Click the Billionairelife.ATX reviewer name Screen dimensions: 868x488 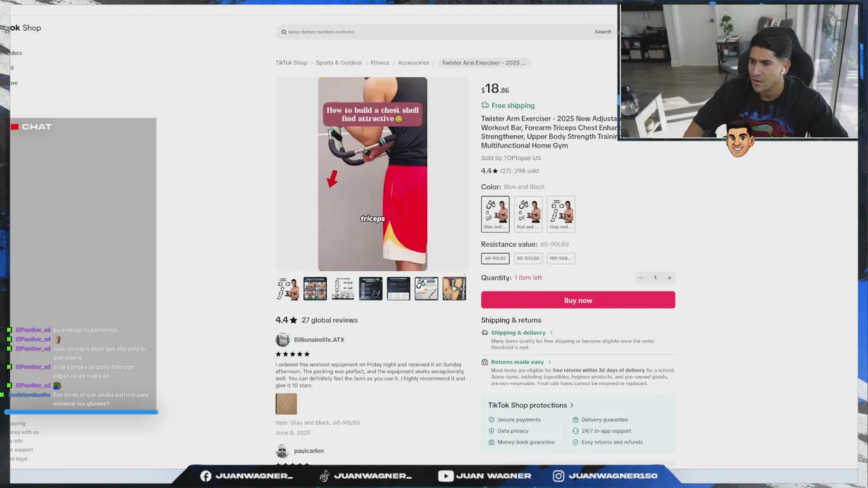[319, 340]
